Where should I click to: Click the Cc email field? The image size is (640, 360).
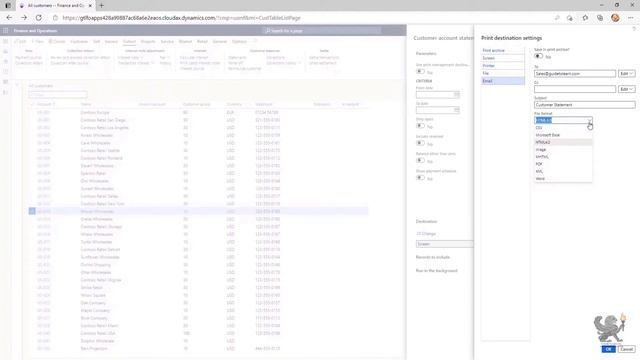575,89
